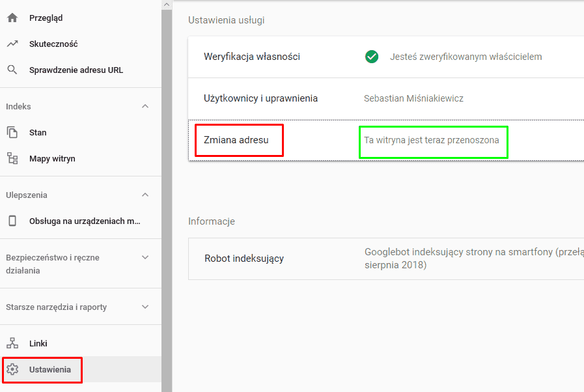The width and height of the screenshot is (584, 392).
Task: Expand Starsze narzędzia i raporty section
Action: point(145,307)
